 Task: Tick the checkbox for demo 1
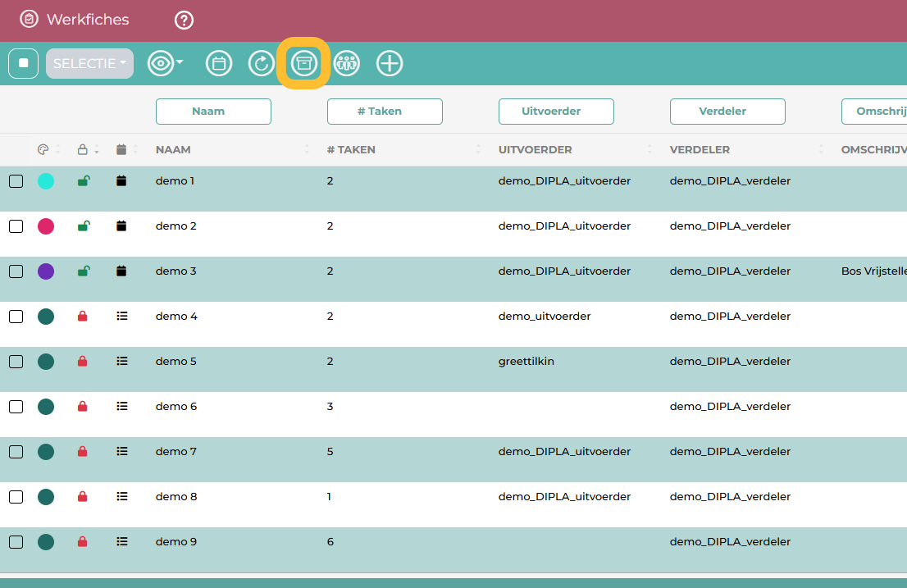16,181
